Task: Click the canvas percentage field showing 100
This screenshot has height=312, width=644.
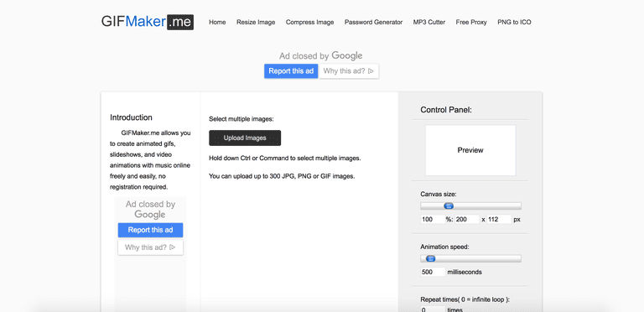Action: pyautogui.click(x=433, y=219)
